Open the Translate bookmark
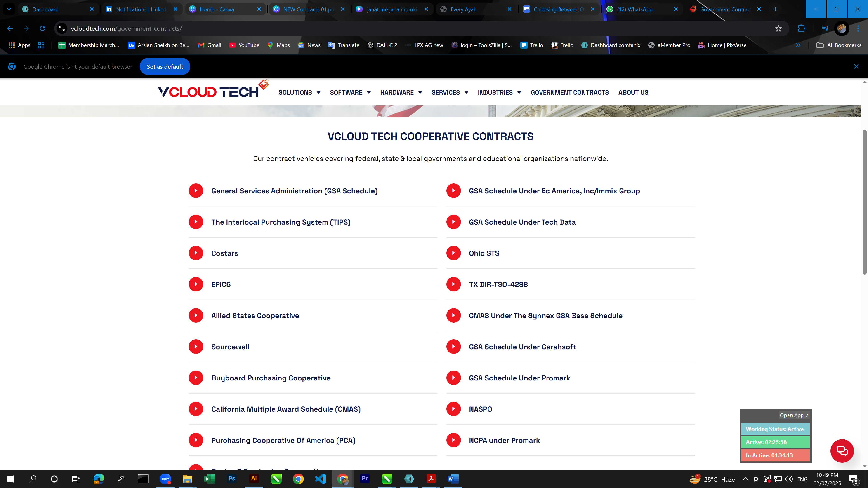Viewport: 868px width, 488px height. (344, 45)
